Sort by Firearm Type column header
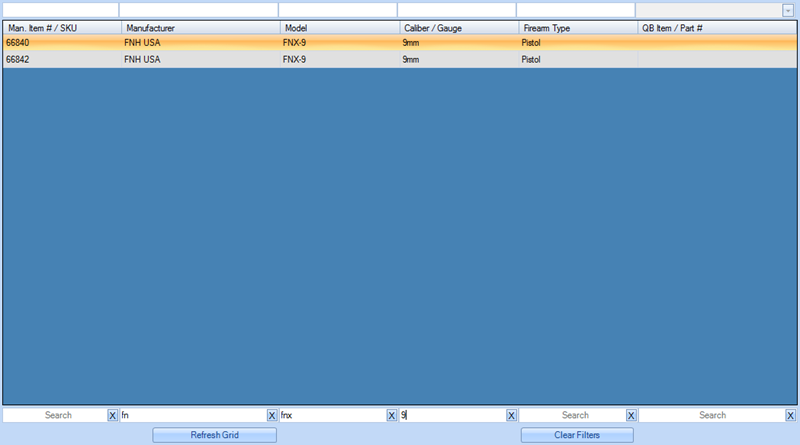The width and height of the screenshot is (800, 445). (x=578, y=28)
